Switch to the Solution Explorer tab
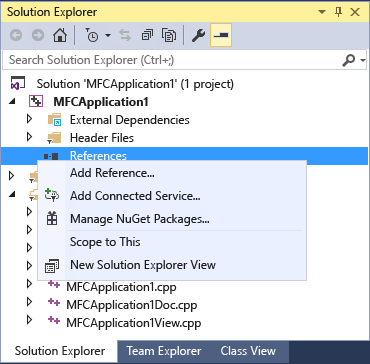Screen dimensions: 370x364 [60, 351]
